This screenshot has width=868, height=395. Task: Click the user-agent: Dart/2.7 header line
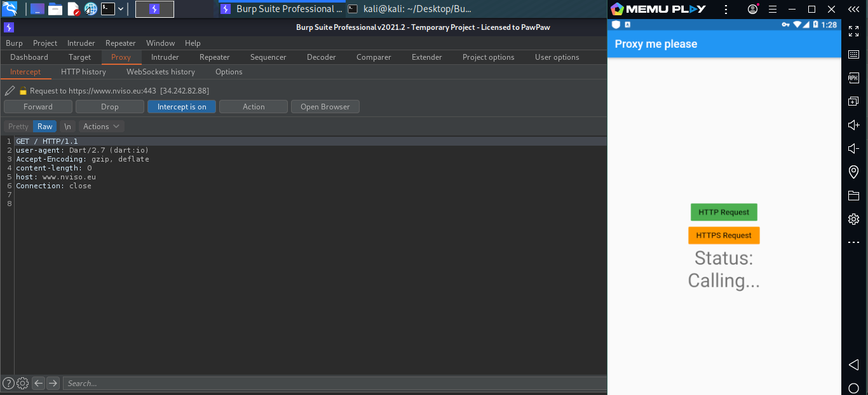[x=83, y=150]
